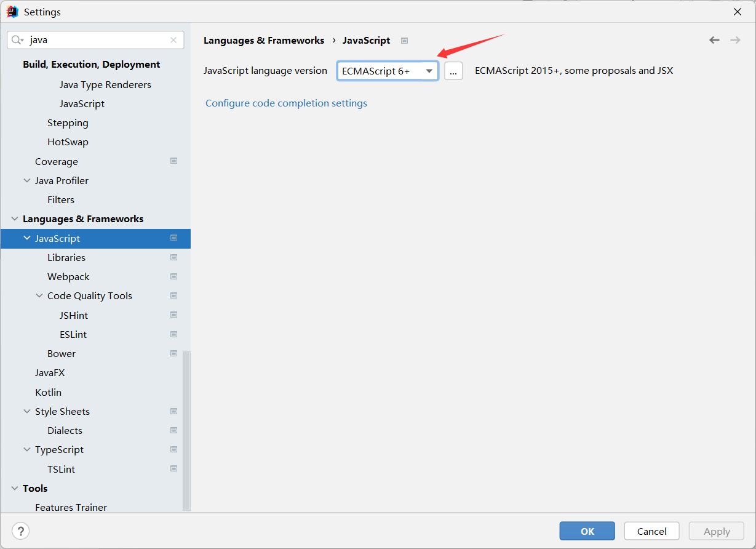Image resolution: width=756 pixels, height=549 pixels.
Task: Clear the search field text
Action: click(x=173, y=40)
